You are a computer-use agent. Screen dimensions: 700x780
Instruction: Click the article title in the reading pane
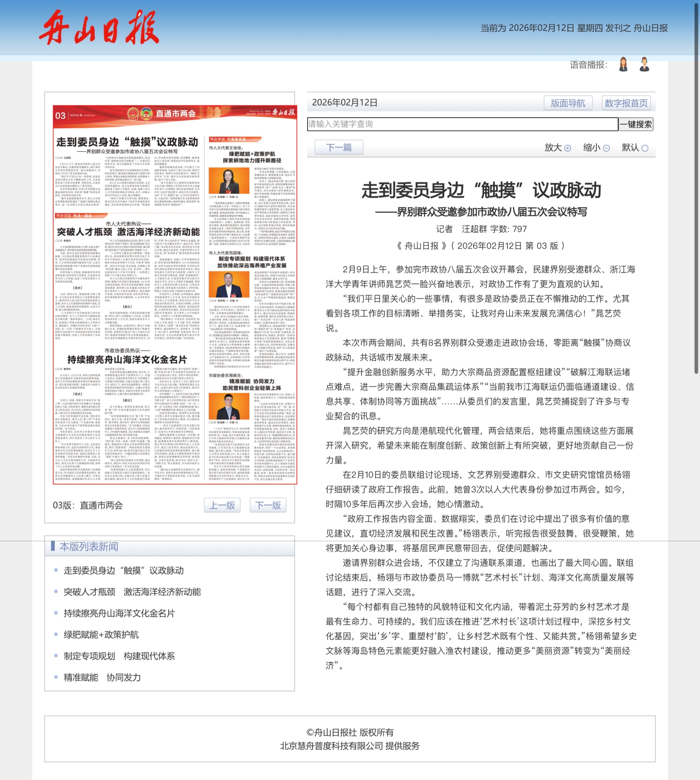coord(481,190)
